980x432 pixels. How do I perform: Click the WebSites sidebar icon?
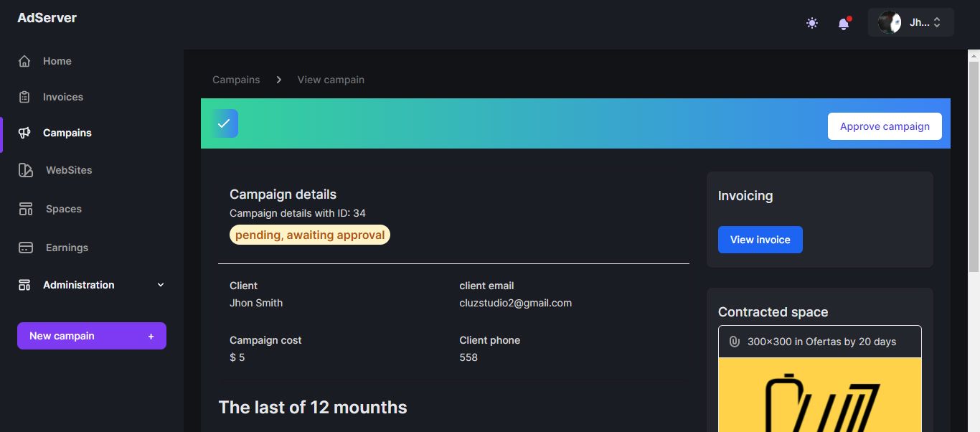click(26, 170)
